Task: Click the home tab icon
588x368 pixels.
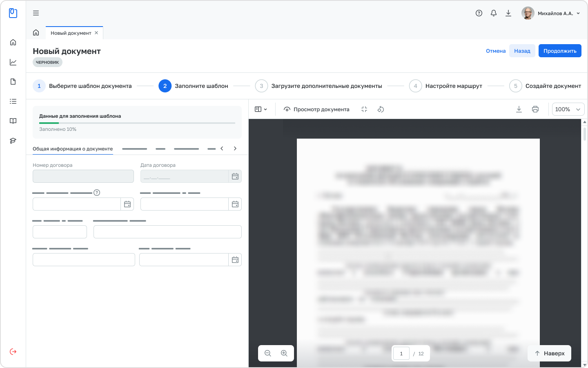Action: 36,33
